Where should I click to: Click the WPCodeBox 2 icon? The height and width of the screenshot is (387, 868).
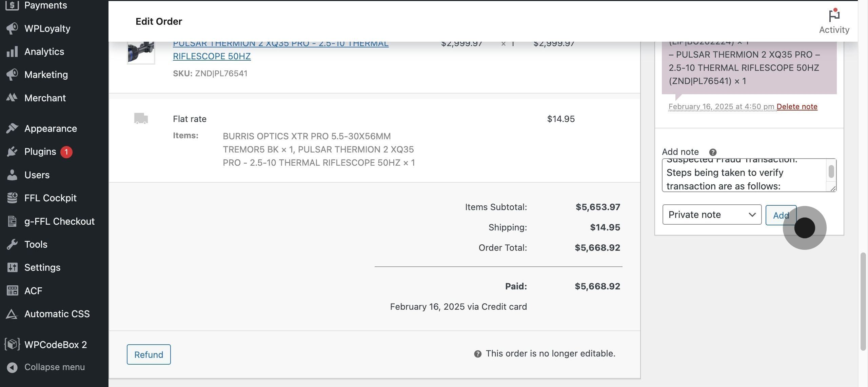[x=12, y=344]
